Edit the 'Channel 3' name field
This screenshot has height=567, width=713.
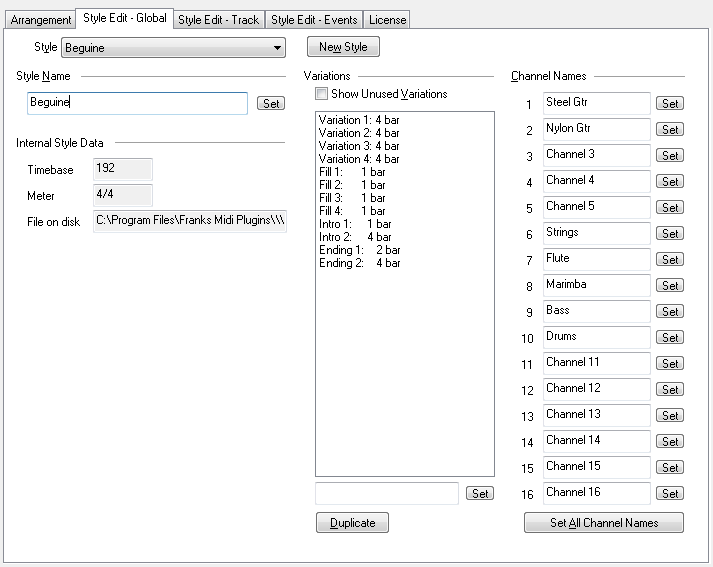pos(597,155)
